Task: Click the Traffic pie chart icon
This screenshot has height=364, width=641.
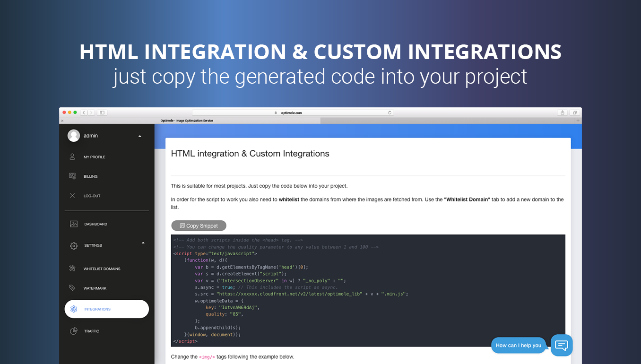Action: click(x=74, y=331)
